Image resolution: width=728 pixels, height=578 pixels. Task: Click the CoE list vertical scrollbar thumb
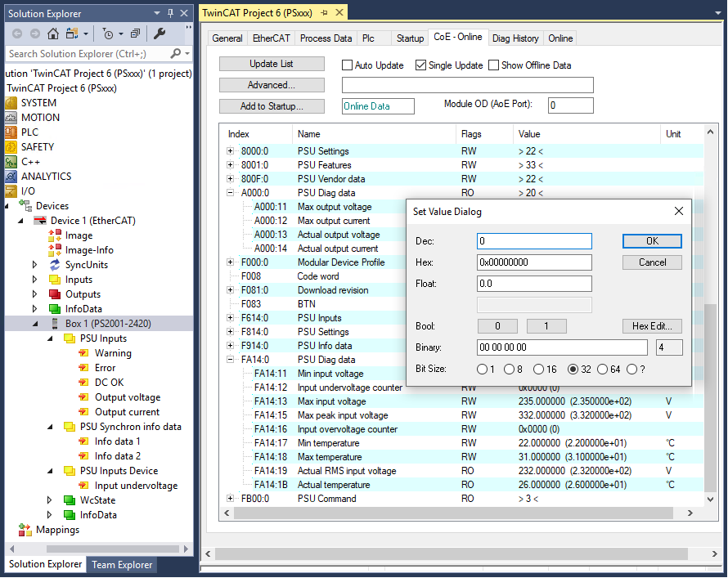(710, 397)
